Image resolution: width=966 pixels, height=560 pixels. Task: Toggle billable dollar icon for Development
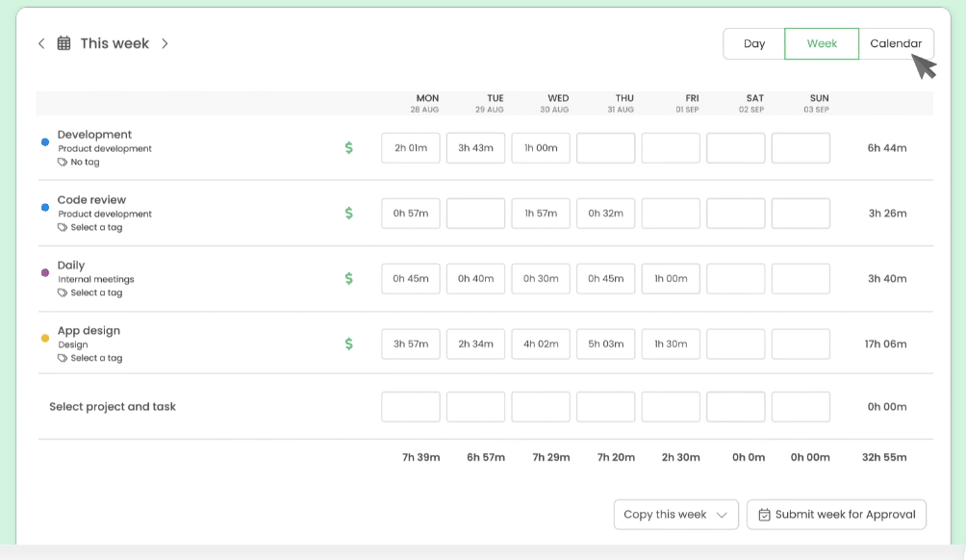coord(348,148)
